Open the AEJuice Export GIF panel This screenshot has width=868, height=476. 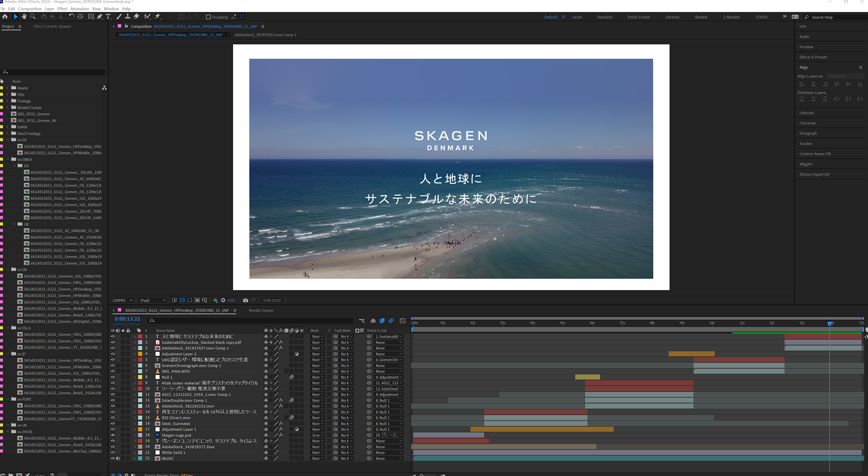(814, 174)
